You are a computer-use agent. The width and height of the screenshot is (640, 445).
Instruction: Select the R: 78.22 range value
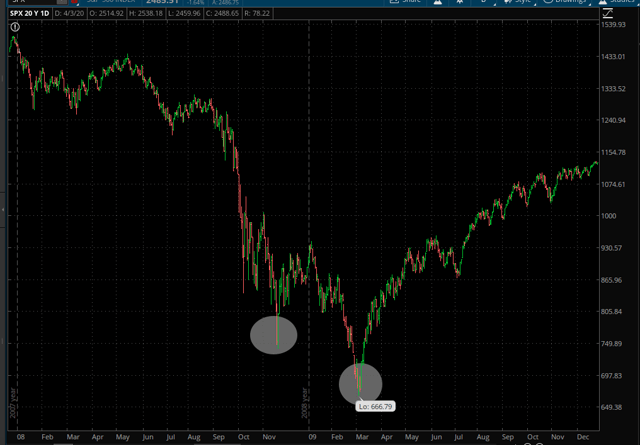pyautogui.click(x=257, y=13)
